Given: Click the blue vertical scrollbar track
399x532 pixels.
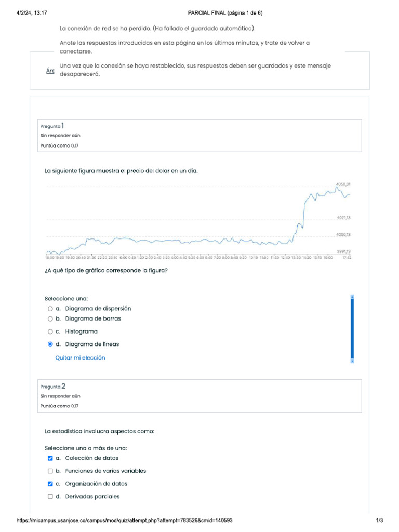Looking at the screenshot, I should pos(352,328).
